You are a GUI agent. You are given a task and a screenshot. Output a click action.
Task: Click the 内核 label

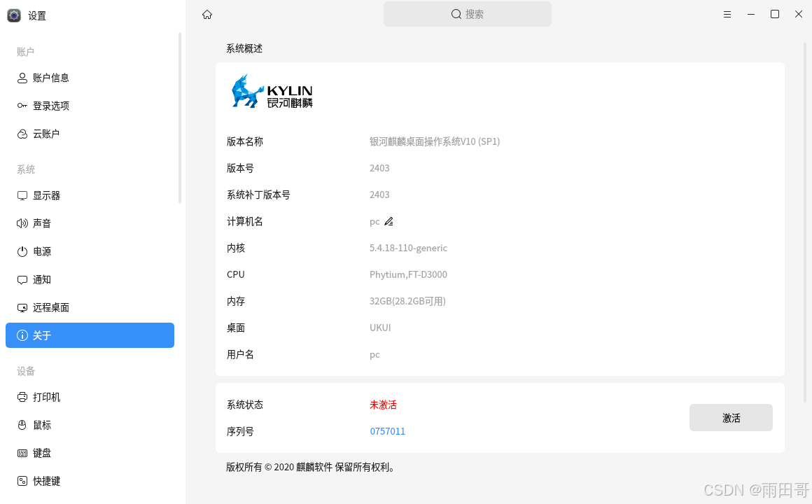point(236,248)
